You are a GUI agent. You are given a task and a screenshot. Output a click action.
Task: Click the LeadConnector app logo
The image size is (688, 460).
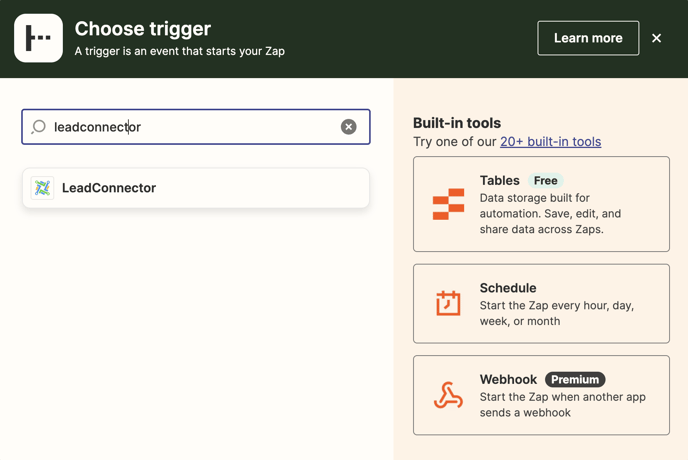42,188
